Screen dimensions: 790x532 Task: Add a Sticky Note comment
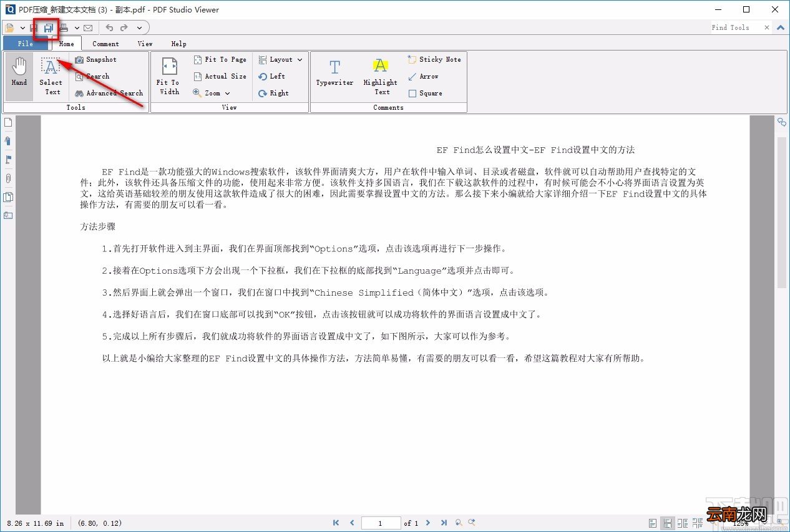(x=434, y=59)
